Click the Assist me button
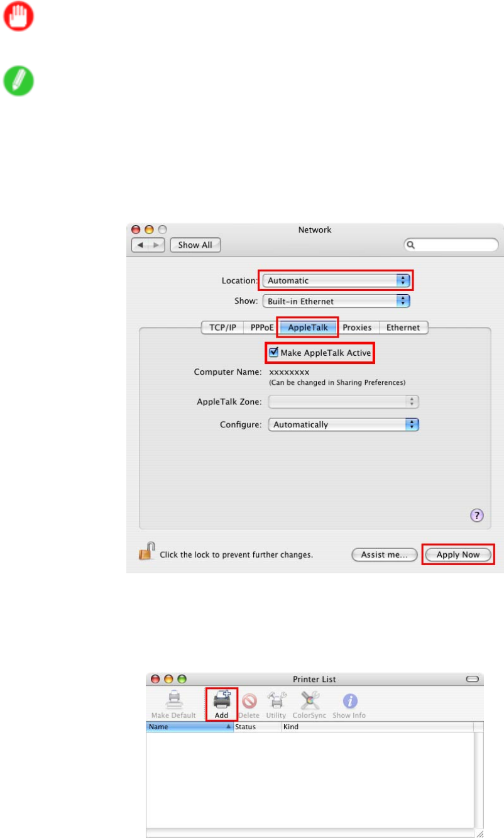 [385, 554]
